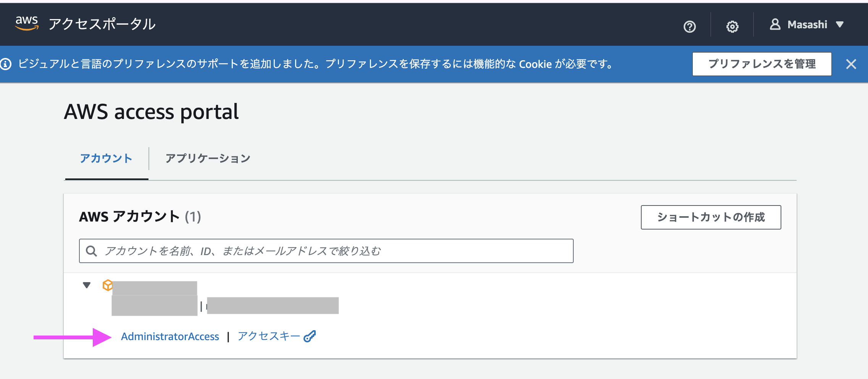Screen dimensions: 868x379
Task: Click the key icon next to アクセスキー
Action: pyautogui.click(x=310, y=336)
